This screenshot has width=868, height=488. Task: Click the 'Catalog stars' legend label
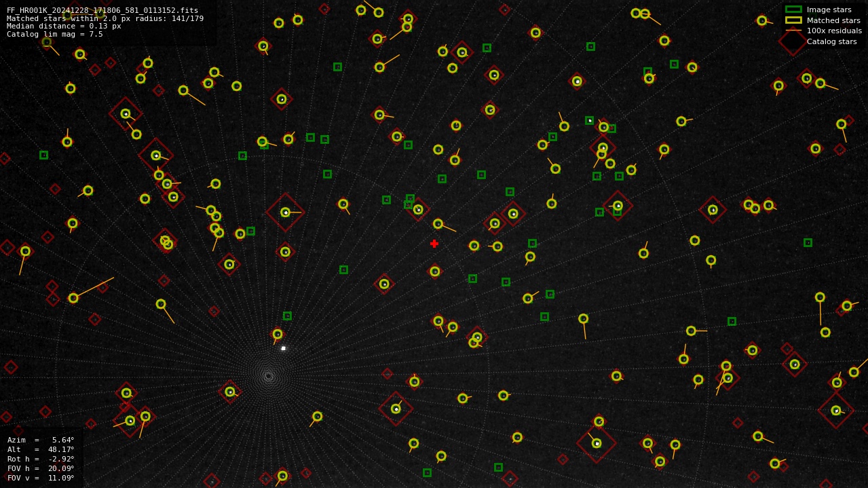click(831, 41)
